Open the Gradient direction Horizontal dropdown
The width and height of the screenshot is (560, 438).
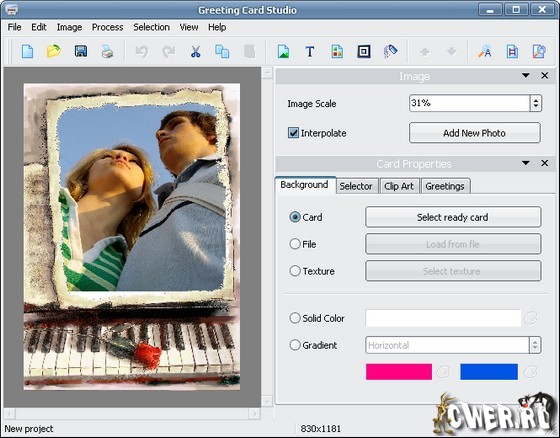click(453, 345)
